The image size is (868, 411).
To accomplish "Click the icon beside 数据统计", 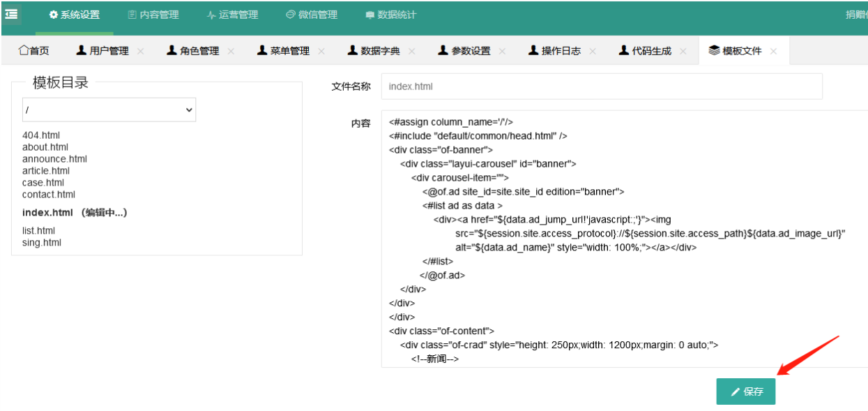I will 370,15.
